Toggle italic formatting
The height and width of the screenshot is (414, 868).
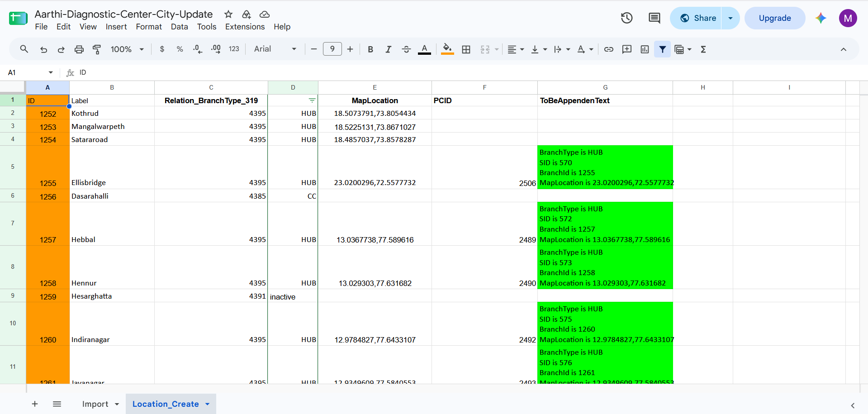coord(388,49)
